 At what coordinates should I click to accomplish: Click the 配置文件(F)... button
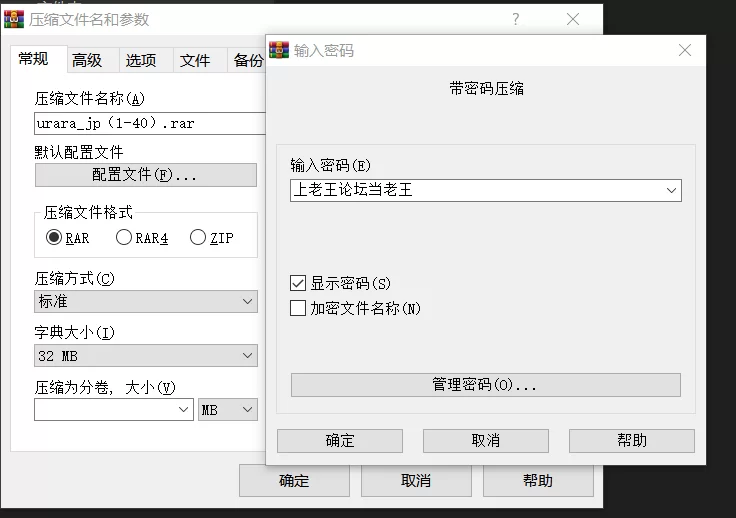[x=146, y=175]
